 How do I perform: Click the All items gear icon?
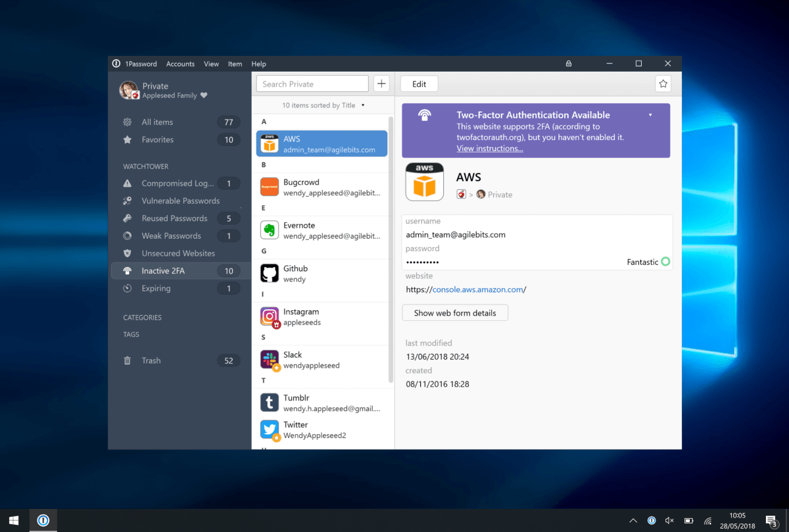click(128, 122)
